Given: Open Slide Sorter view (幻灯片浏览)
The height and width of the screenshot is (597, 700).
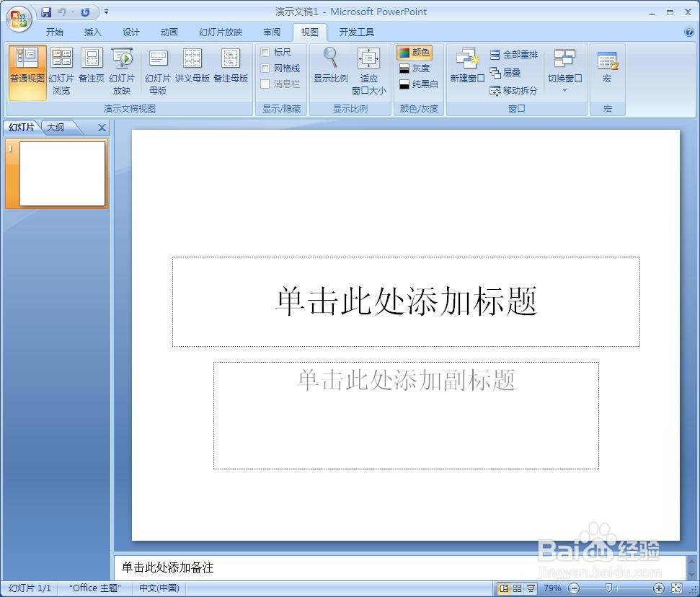Looking at the screenshot, I should tap(61, 72).
